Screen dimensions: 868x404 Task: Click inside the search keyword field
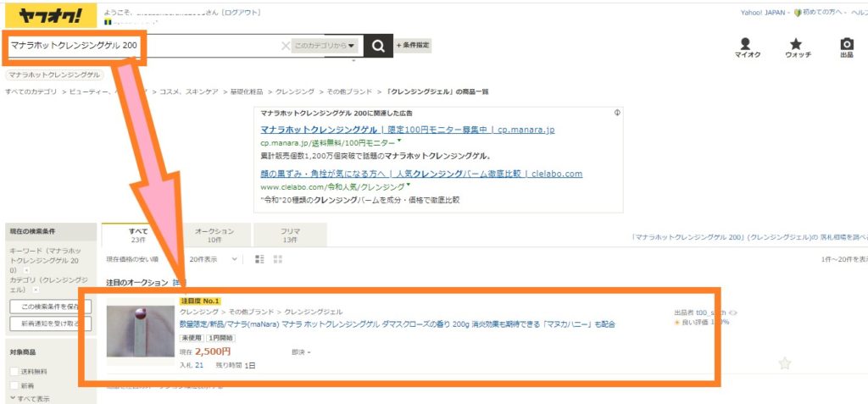[144, 46]
